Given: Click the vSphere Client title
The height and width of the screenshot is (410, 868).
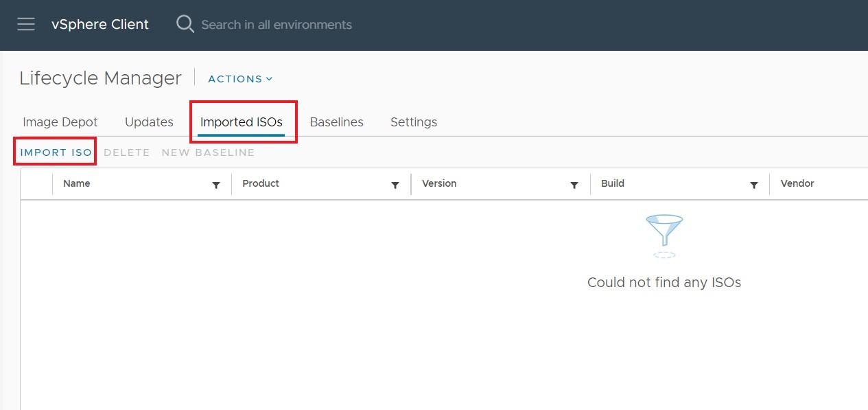Looking at the screenshot, I should tap(100, 24).
